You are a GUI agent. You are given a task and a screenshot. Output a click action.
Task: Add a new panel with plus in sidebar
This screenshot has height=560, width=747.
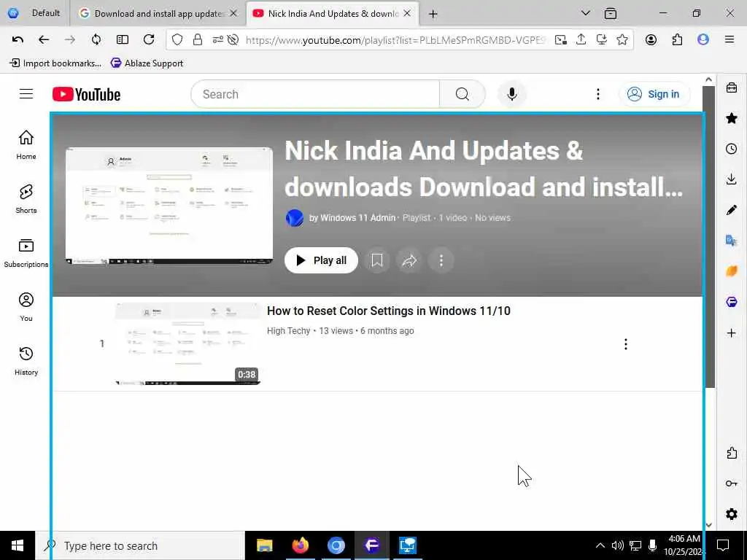(x=731, y=332)
